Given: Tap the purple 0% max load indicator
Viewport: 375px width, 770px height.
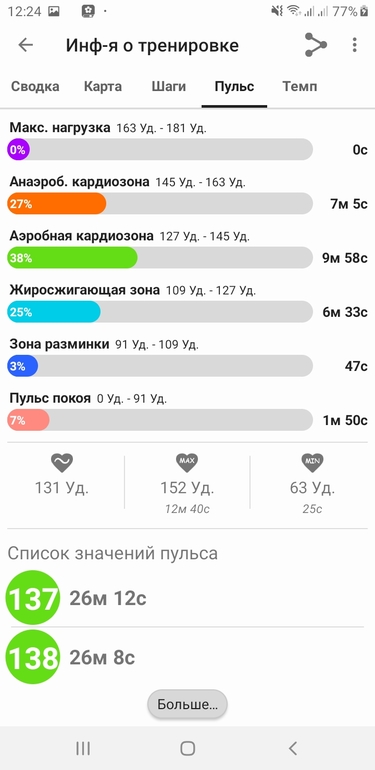Looking at the screenshot, I should click(18, 149).
